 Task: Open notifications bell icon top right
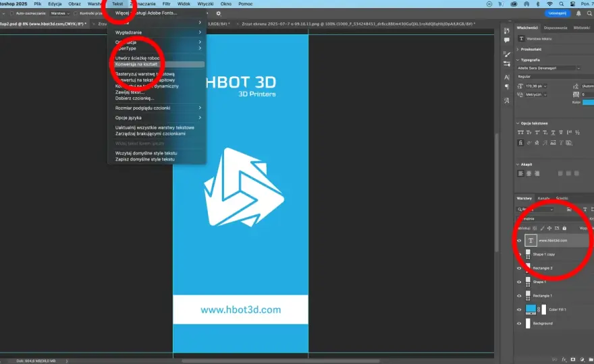(x=578, y=13)
